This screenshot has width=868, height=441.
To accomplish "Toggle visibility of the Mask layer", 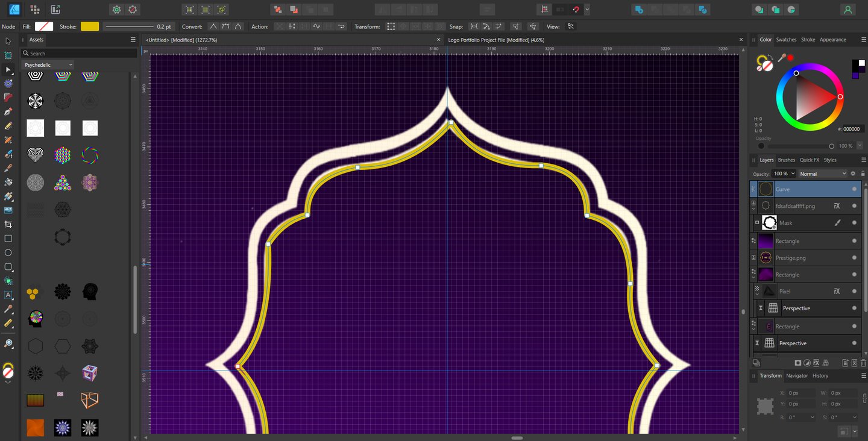I will pos(854,223).
